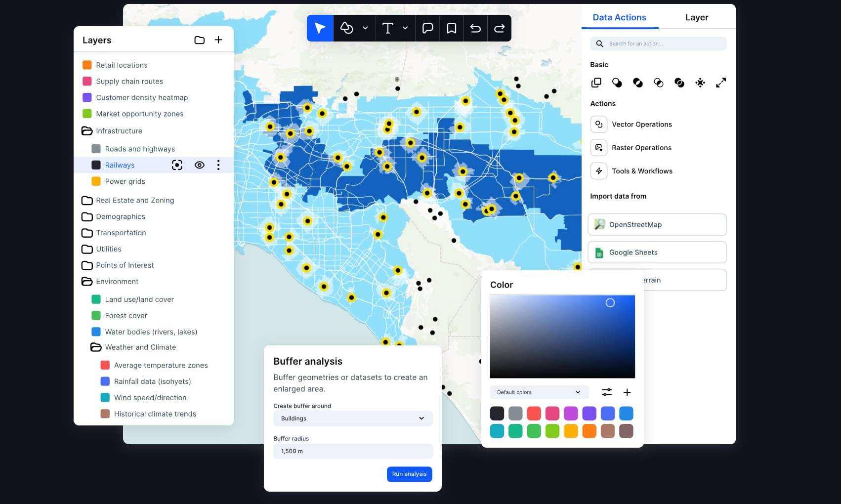Open the Create buffer around dropdown
The image size is (841, 504).
[353, 419]
